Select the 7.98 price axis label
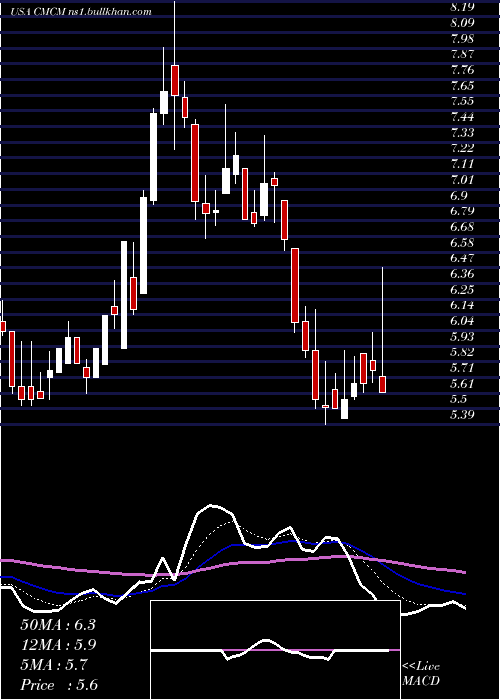500x700 pixels. 462,38
